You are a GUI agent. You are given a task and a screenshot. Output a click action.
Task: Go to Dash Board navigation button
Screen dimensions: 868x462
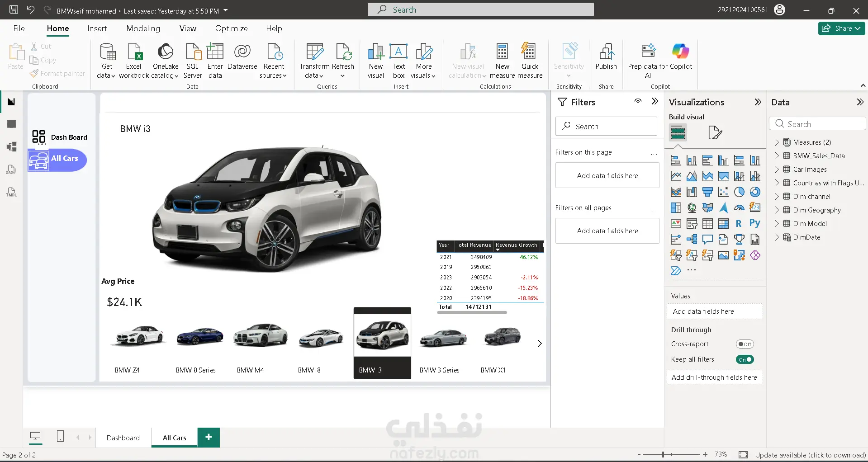(59, 137)
